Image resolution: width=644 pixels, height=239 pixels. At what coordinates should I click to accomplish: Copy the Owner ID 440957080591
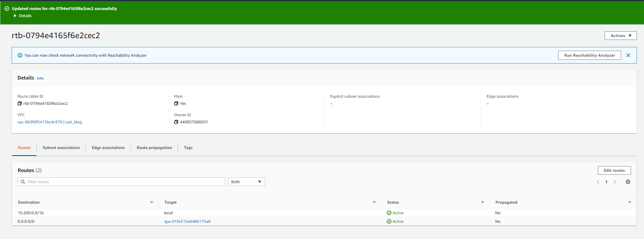(x=176, y=122)
